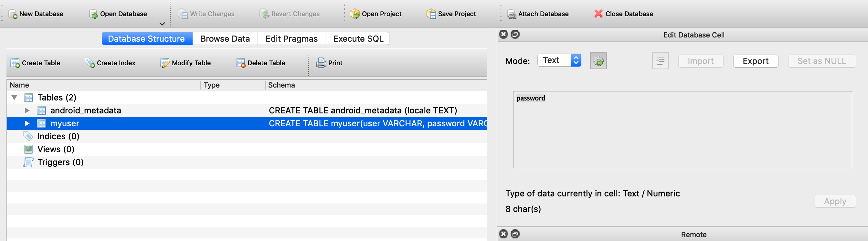This screenshot has height=241, width=868.
Task: Click the Delete Table icon
Action: (240, 63)
